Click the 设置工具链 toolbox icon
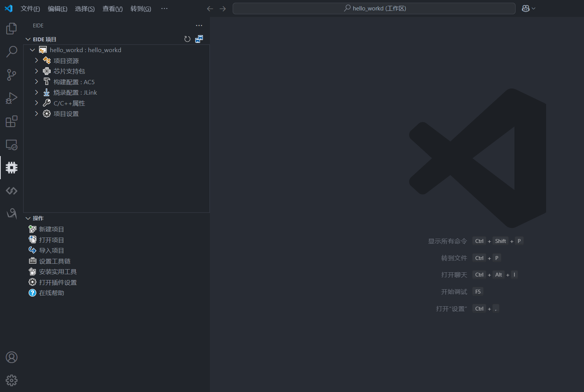Image resolution: width=584 pixels, height=392 pixels. [x=32, y=261]
